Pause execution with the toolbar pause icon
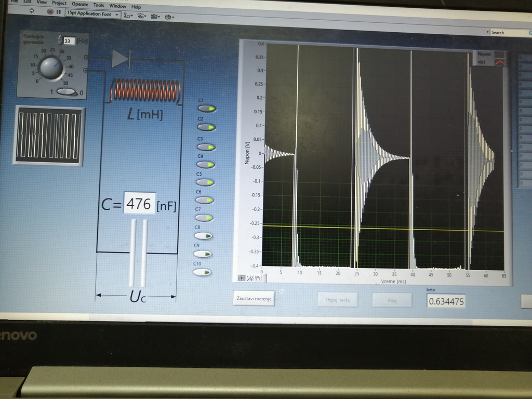This screenshot has height=399, width=532. pyautogui.click(x=58, y=12)
